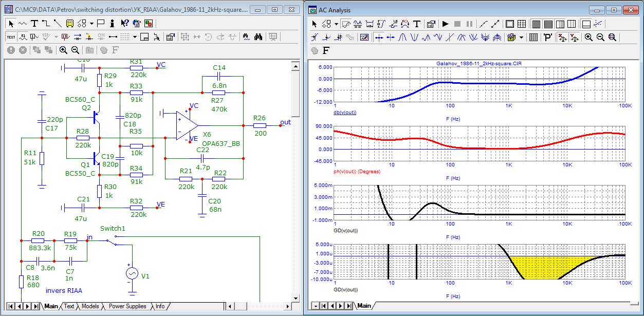Image resolution: width=644 pixels, height=316 pixels.
Task: Click the binoculars Find icon
Action: pos(259,36)
